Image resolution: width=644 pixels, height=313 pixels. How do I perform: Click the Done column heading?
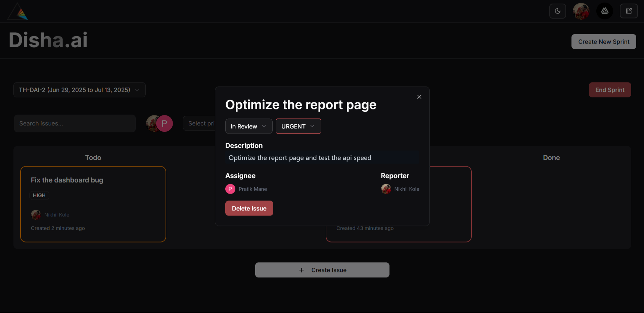click(x=551, y=158)
